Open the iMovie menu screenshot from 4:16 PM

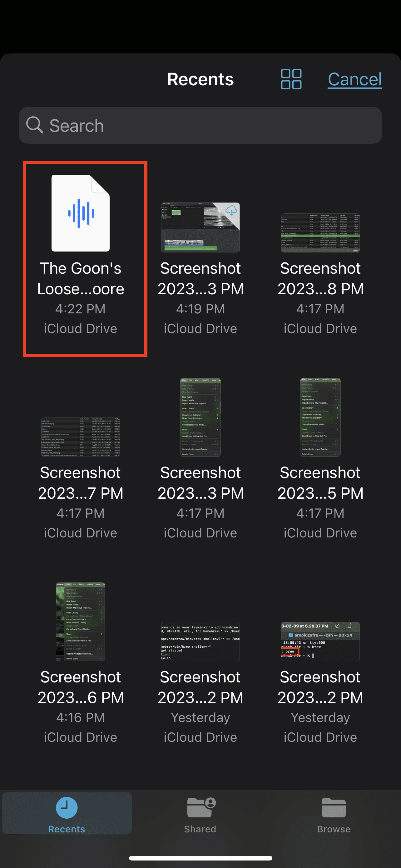[81, 622]
